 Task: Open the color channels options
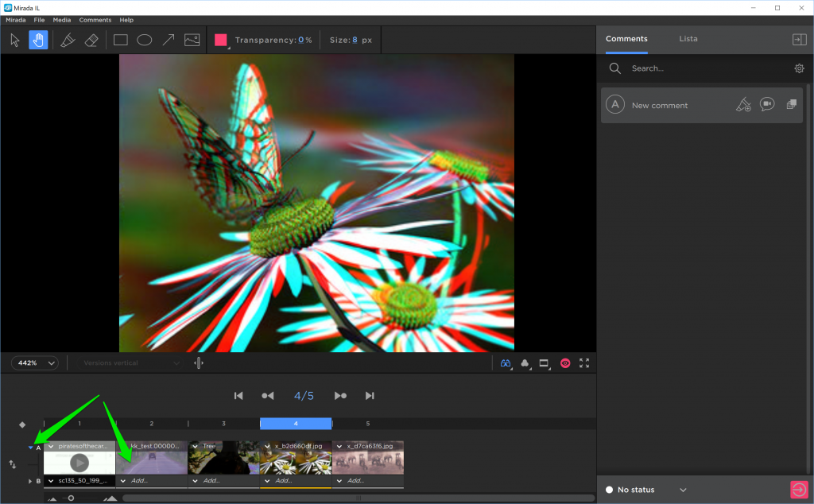pyautogui.click(x=525, y=363)
